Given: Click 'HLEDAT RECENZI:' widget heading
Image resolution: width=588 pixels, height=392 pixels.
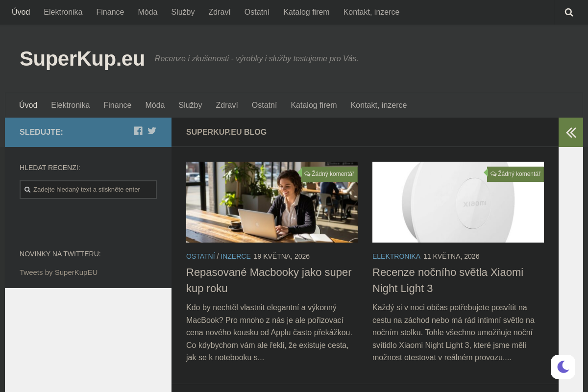Looking at the screenshot, I should [x=50, y=168].
